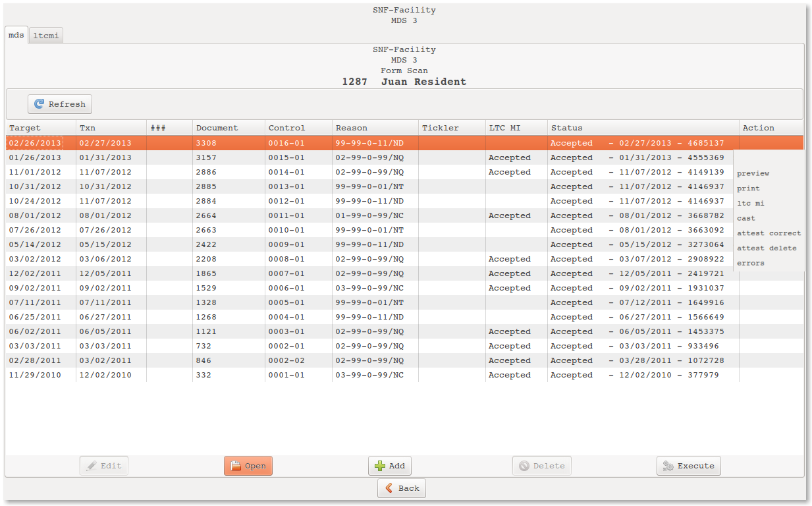This screenshot has width=812, height=506.
Task: Select attest correct menu entry
Action: click(x=769, y=233)
